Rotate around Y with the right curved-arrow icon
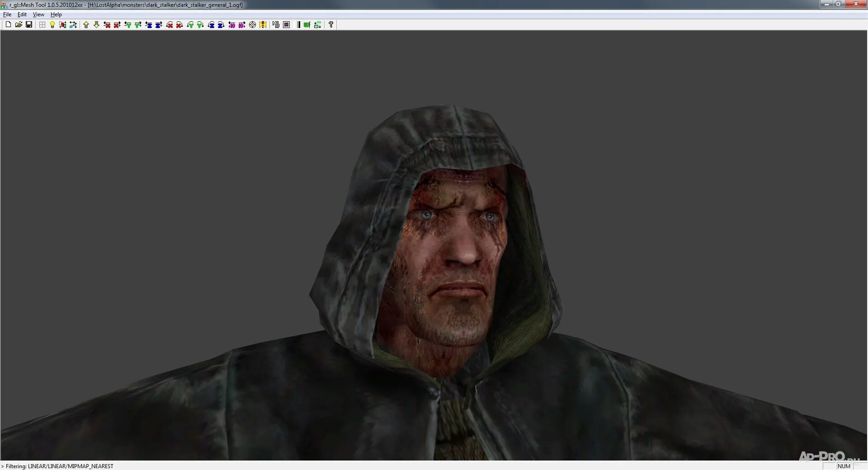Viewport: 868px width, 470px height. [x=200, y=25]
